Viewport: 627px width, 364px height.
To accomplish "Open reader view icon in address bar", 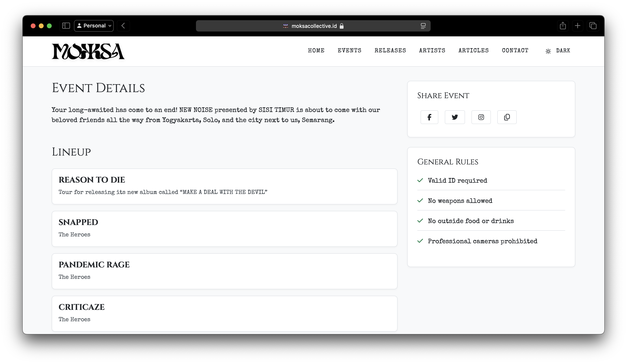I will coord(423,26).
